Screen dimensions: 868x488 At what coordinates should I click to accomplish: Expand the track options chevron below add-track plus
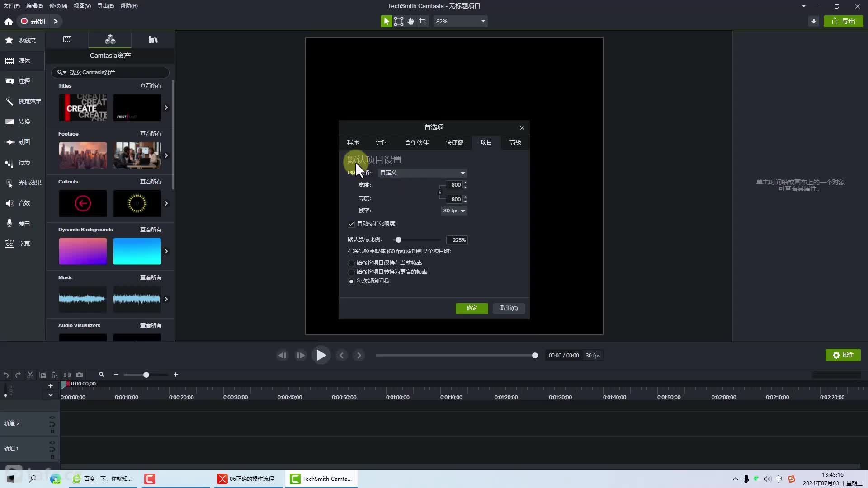coord(51,395)
